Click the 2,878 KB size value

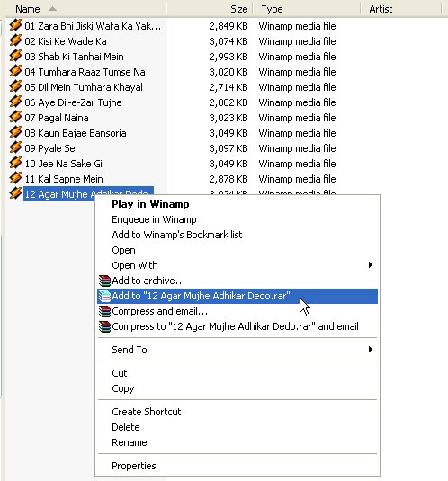228,179
